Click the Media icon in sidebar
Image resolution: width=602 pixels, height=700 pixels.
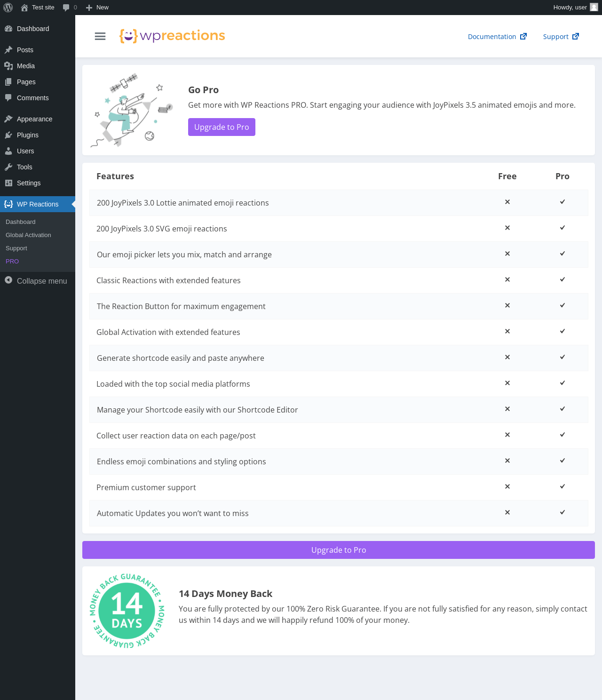pyautogui.click(x=8, y=66)
